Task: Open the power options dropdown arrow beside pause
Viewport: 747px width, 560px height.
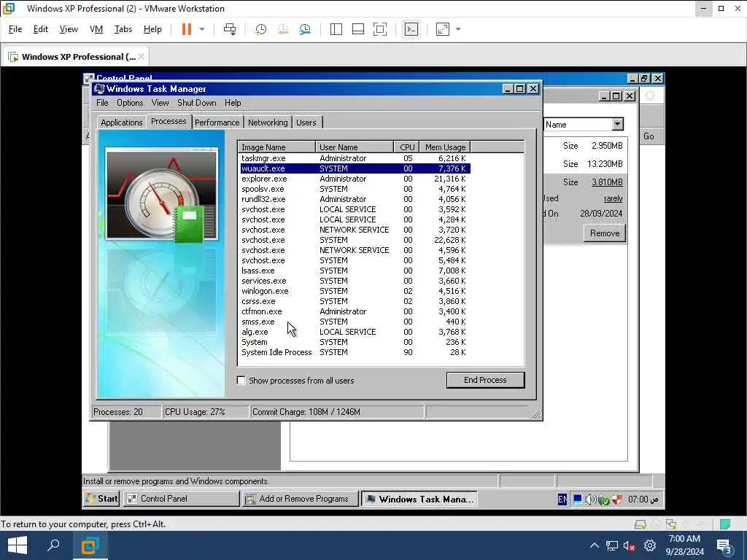Action: point(202,29)
